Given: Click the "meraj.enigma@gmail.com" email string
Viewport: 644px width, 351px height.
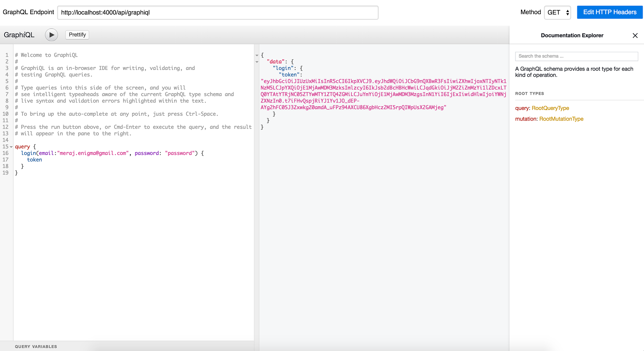Looking at the screenshot, I should [x=93, y=153].
